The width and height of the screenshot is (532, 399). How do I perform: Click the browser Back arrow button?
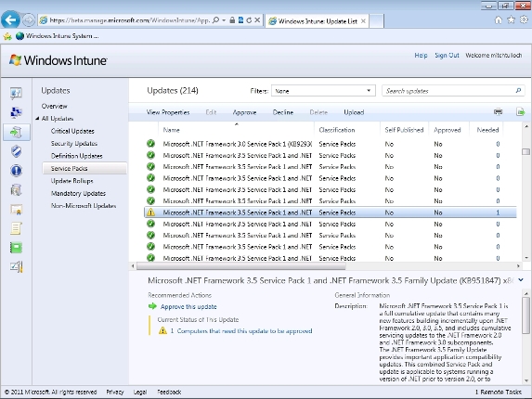coord(10,20)
